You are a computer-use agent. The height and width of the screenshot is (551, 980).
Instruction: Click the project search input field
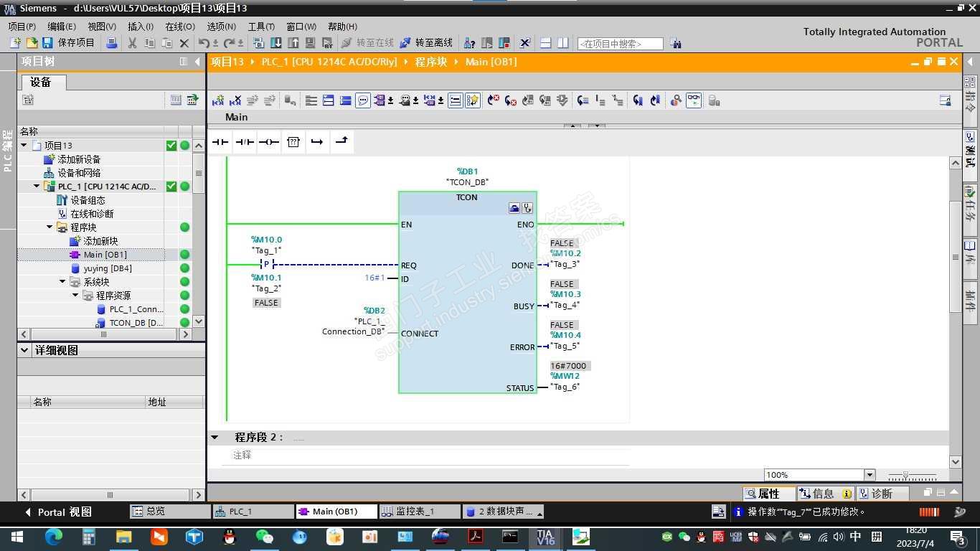pos(620,44)
